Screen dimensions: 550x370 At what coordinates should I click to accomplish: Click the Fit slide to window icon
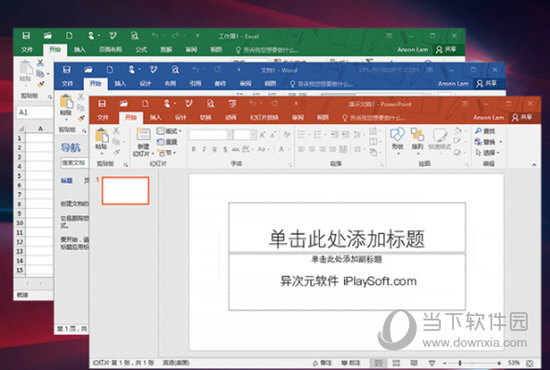point(530,363)
